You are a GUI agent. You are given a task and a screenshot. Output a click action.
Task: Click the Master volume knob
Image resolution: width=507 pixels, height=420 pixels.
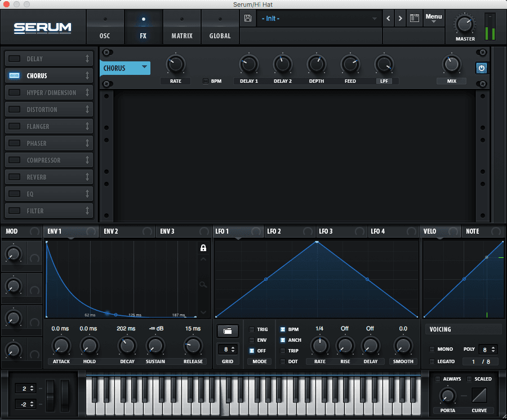[x=464, y=24]
